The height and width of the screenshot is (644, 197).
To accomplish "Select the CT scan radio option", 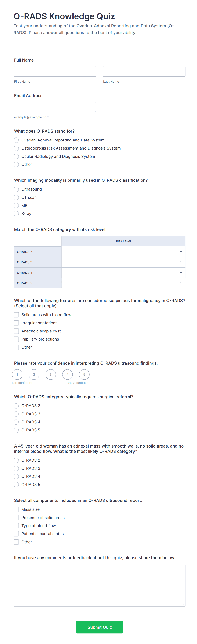I will (16, 198).
